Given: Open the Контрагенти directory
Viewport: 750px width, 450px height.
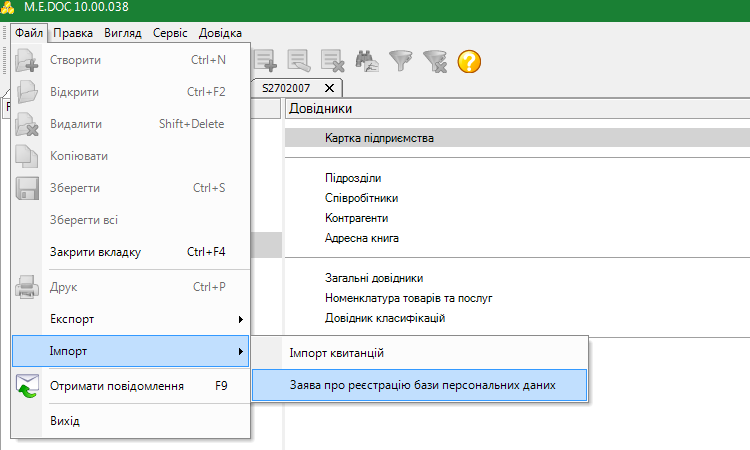Looking at the screenshot, I should coord(356,217).
